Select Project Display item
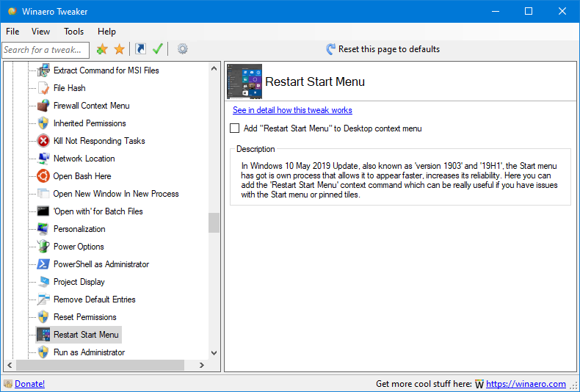 79,282
